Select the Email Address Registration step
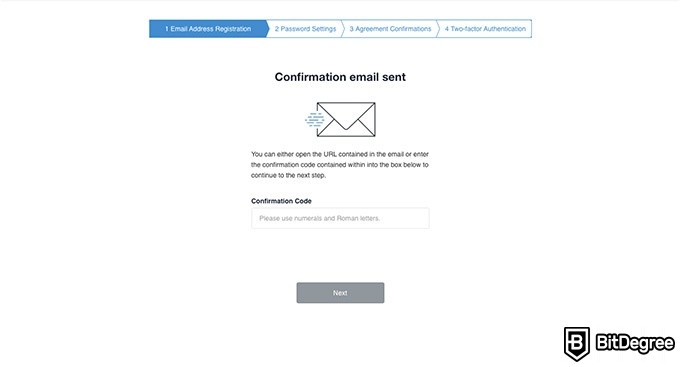Screen dimensions: 680x367 pyautogui.click(x=208, y=29)
